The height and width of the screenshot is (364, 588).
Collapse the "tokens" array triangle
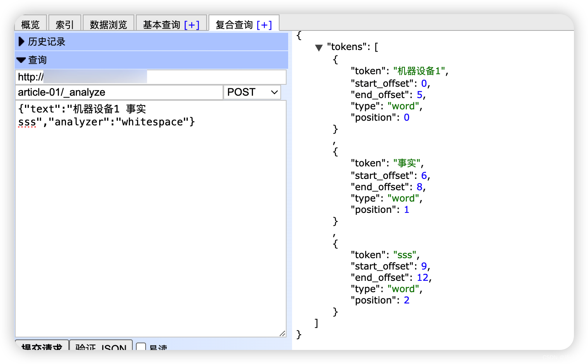pos(319,48)
